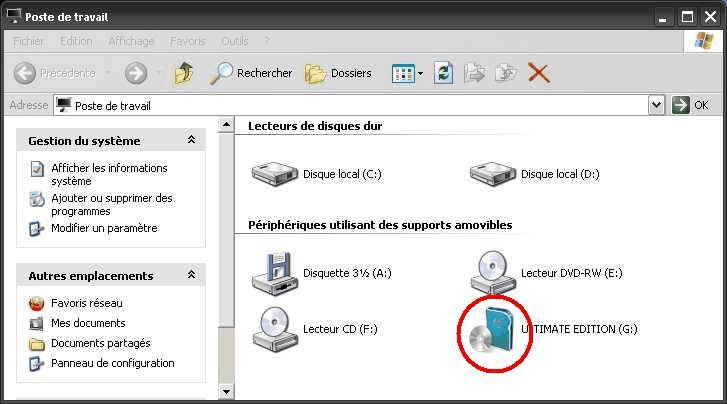Image resolution: width=727 pixels, height=404 pixels.
Task: Click the copy-to-folder toolbar icon
Action: coord(506,73)
